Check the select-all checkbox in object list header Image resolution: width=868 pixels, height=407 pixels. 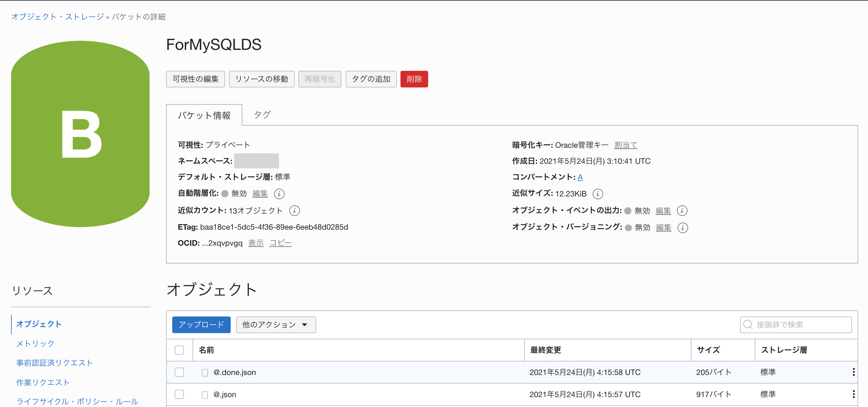click(x=179, y=350)
